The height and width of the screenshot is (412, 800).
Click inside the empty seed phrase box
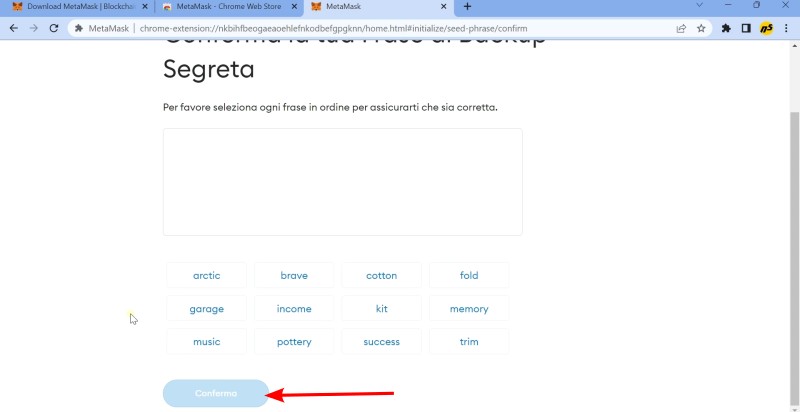point(343,182)
